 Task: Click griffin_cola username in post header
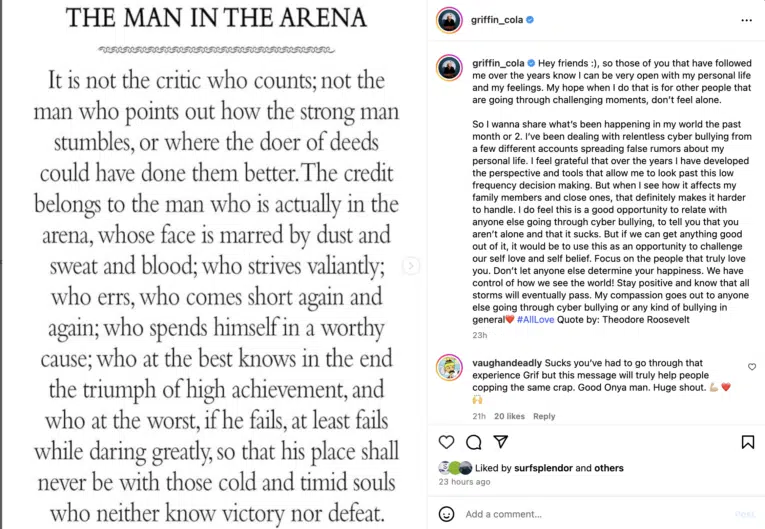click(x=497, y=20)
